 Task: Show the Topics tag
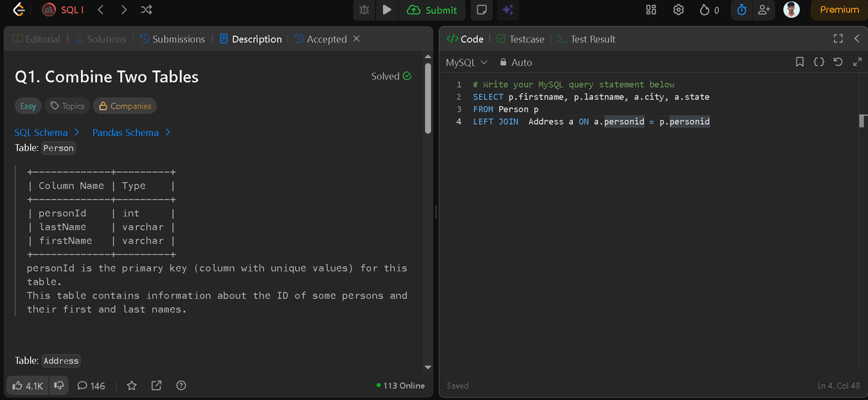point(67,106)
